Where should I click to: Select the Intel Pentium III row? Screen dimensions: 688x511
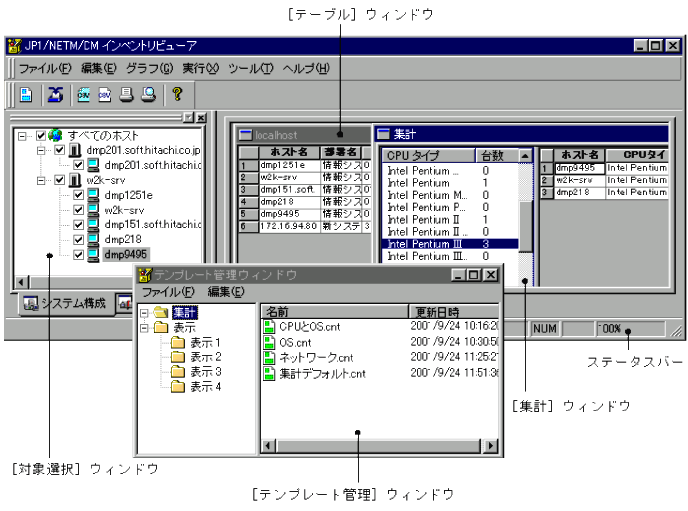tap(450, 244)
